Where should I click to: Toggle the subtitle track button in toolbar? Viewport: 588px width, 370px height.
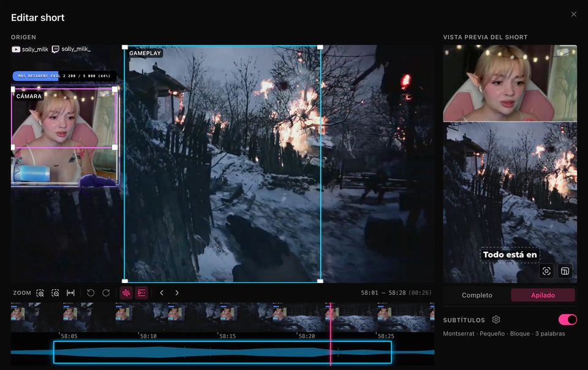point(141,293)
